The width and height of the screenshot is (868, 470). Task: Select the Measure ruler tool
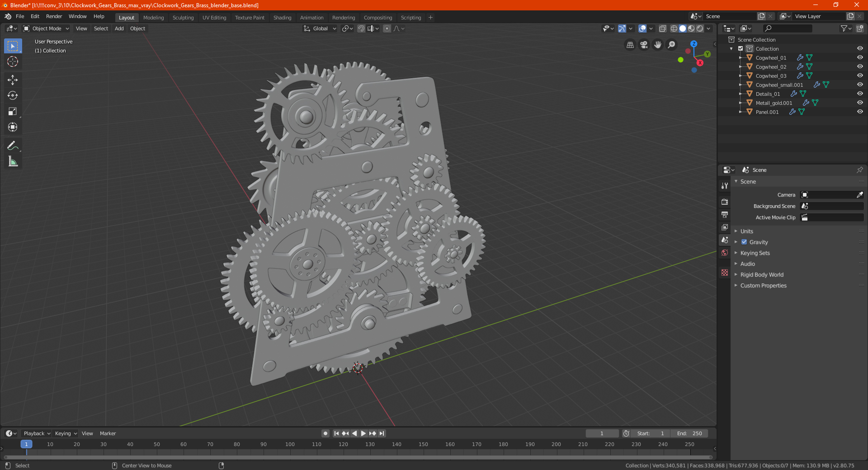13,161
